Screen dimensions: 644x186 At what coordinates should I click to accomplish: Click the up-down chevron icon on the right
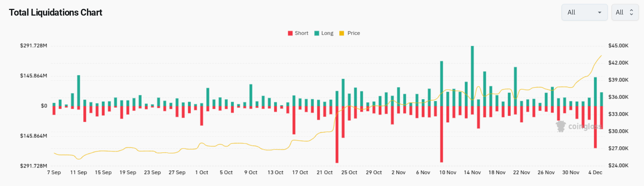tap(631, 12)
